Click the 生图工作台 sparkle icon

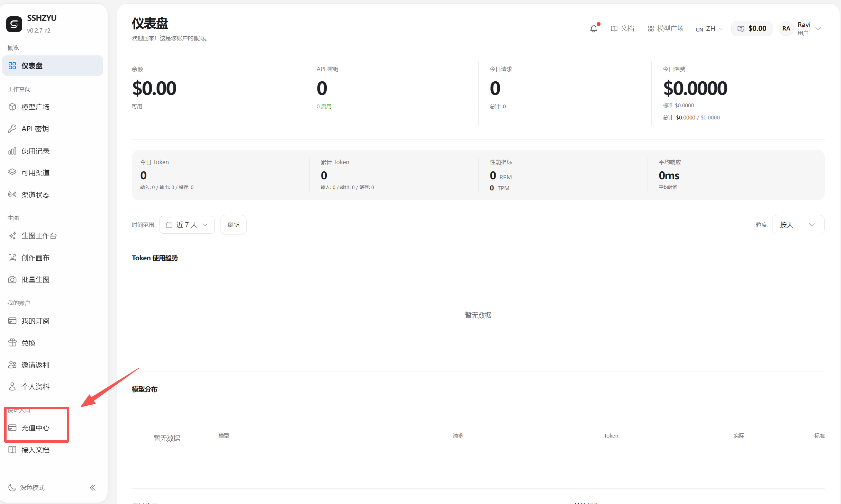12,236
